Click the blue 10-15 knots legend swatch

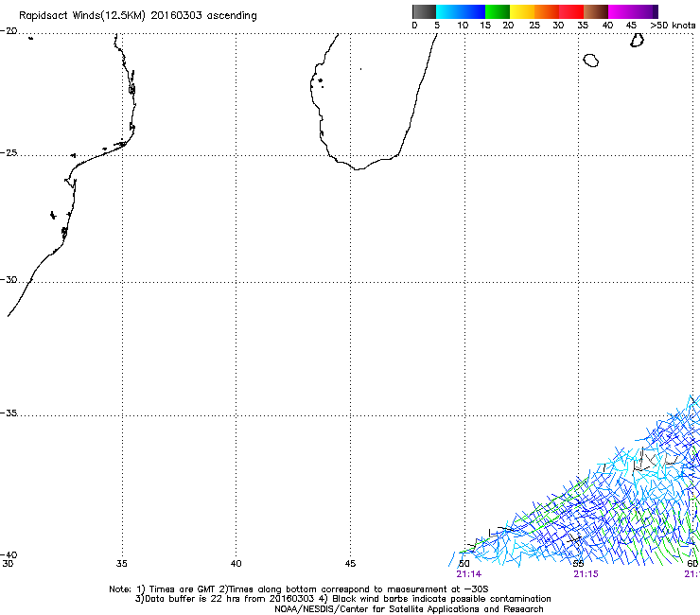pos(473,11)
